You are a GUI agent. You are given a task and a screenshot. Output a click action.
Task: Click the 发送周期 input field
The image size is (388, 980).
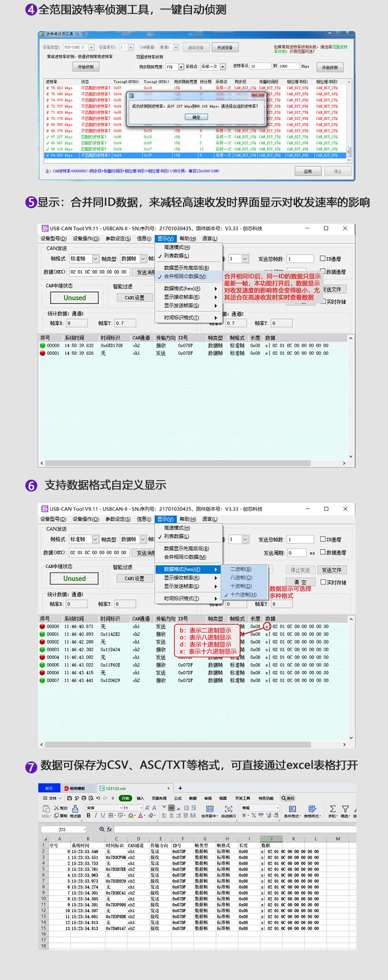[x=297, y=553]
